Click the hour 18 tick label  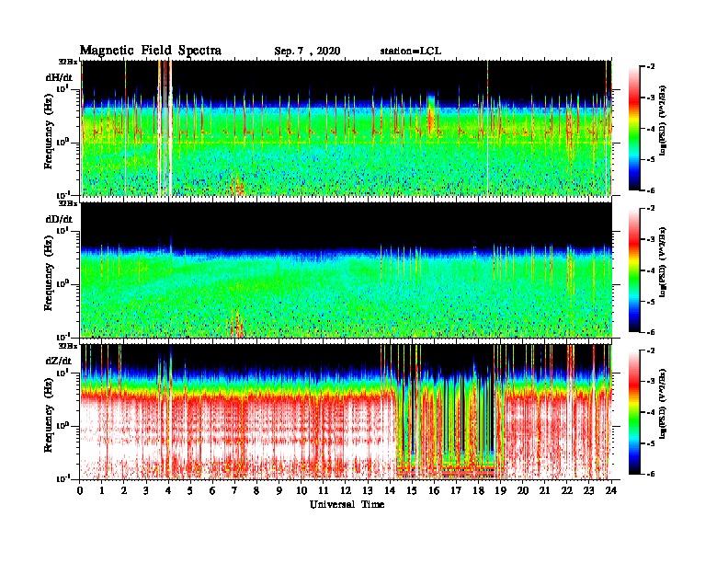pyautogui.click(x=478, y=490)
